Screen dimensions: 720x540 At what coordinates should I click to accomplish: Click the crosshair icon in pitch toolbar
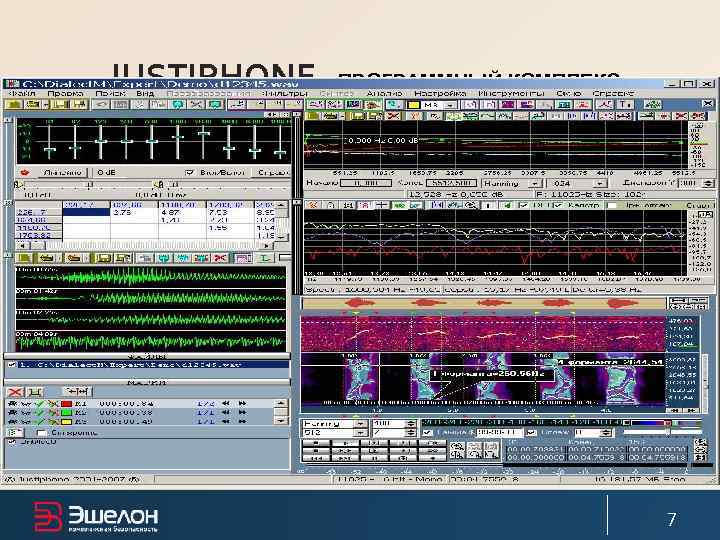[381, 206]
